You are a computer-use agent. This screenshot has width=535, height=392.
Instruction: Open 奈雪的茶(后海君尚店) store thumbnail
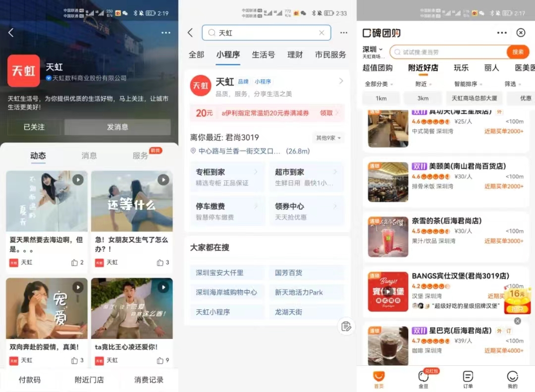tap(388, 236)
